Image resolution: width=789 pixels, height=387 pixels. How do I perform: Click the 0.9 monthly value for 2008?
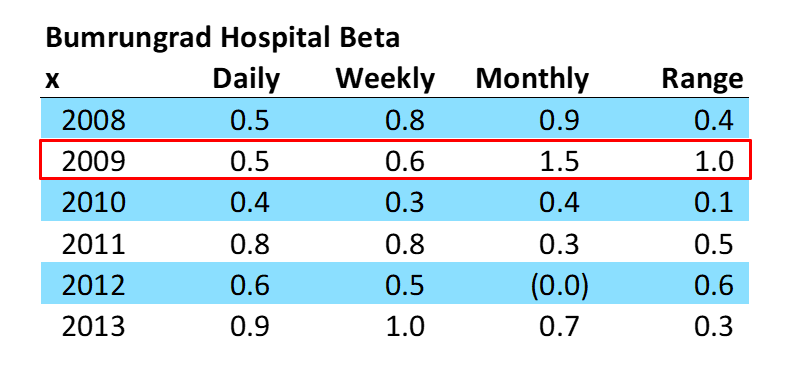tap(559, 121)
